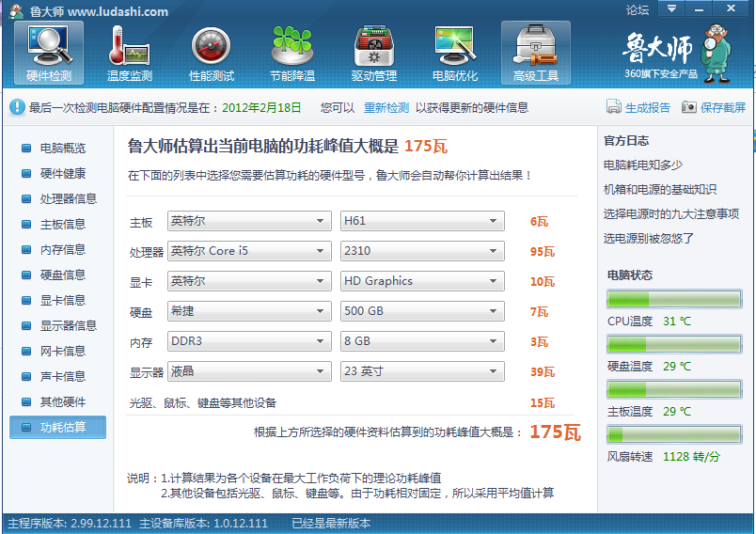The height and width of the screenshot is (534, 756).
Task: Open the 处理器 brand dropdown Core i5
Action: 249,251
